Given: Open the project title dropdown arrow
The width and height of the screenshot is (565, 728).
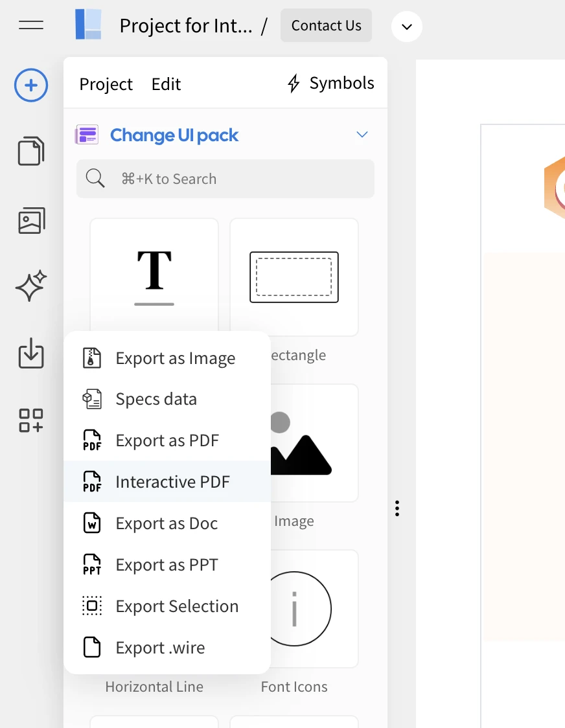Looking at the screenshot, I should point(406,27).
